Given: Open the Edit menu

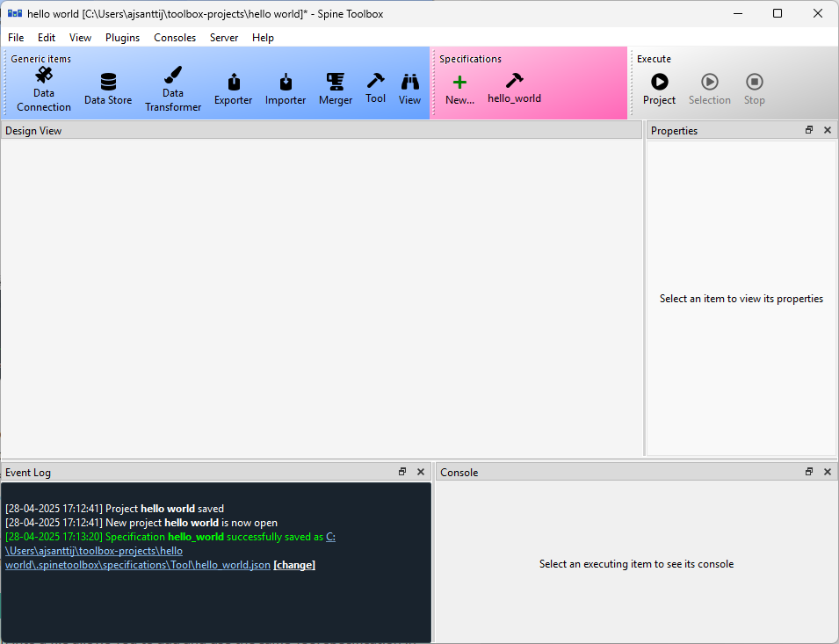Looking at the screenshot, I should pyautogui.click(x=47, y=38).
